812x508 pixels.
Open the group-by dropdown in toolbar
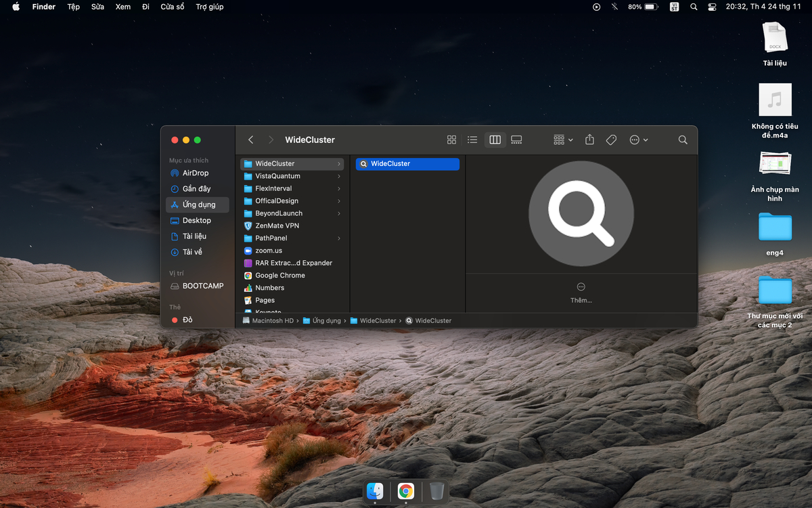563,140
